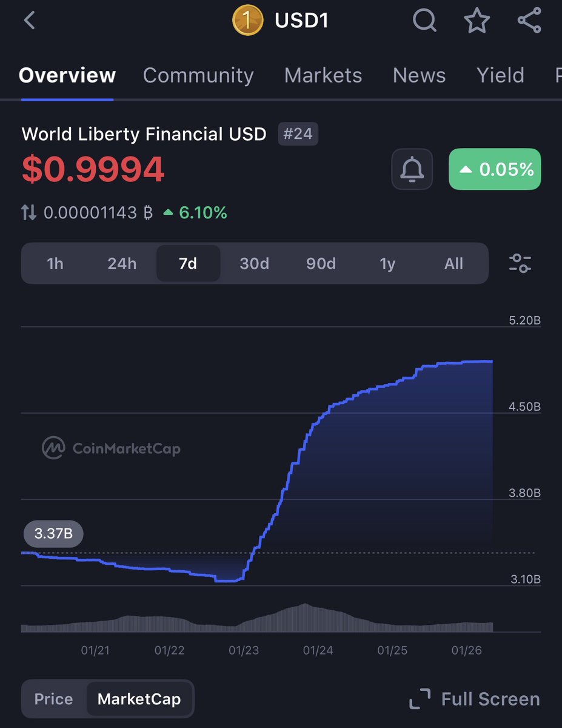The height and width of the screenshot is (728, 562).
Task: Open chart in Full Screen
Action: click(x=475, y=699)
